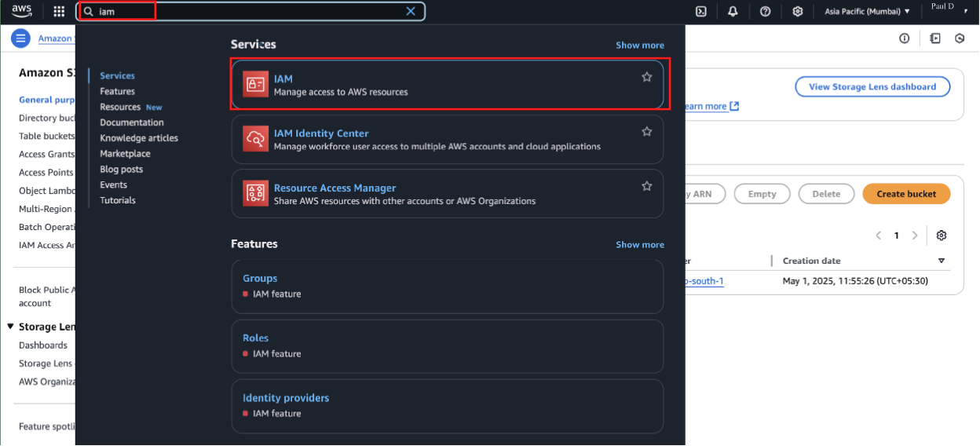Open the IAM service link
Screen dimensions: 980x446
point(283,79)
